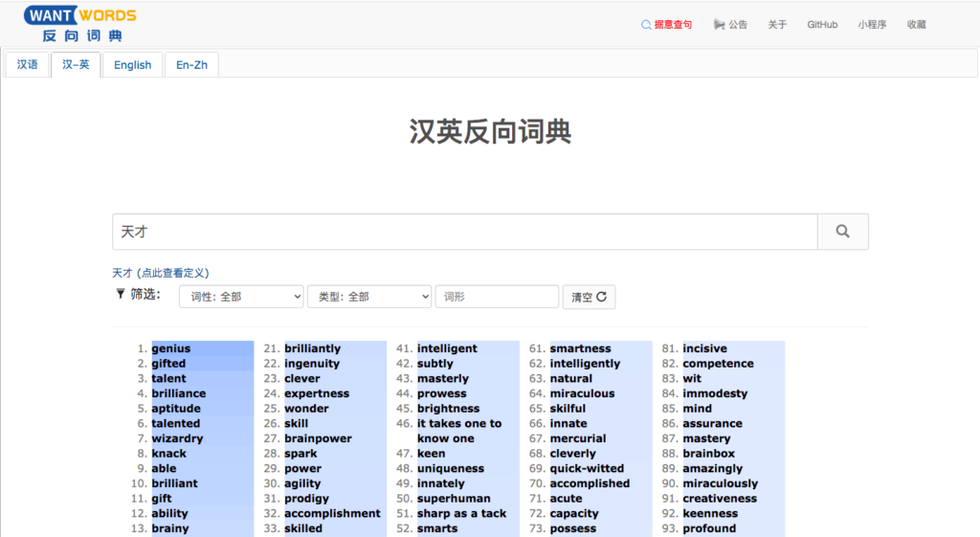
Task: Switch to the 汉-英 tab
Action: click(x=76, y=65)
